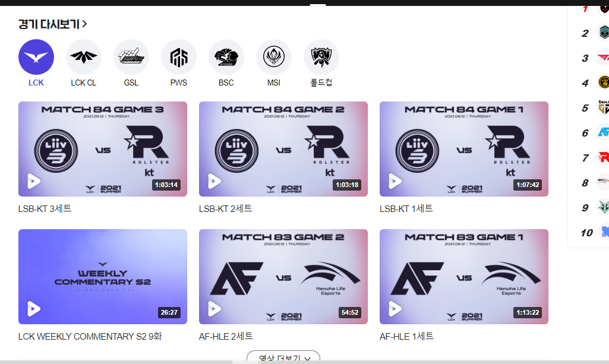
Task: Click the 1:13:22 duration badge
Action: 528,312
